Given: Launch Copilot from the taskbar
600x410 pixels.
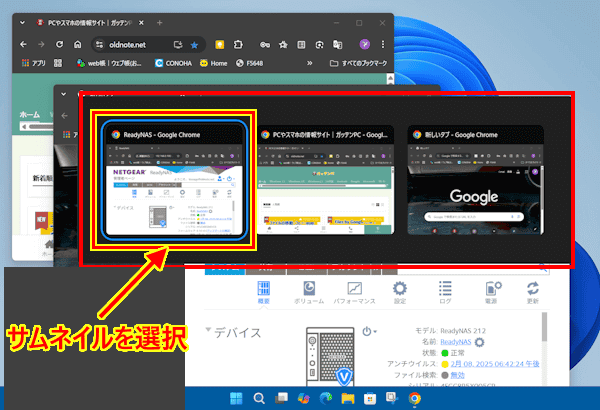Looking at the screenshot, I should coord(303,399).
